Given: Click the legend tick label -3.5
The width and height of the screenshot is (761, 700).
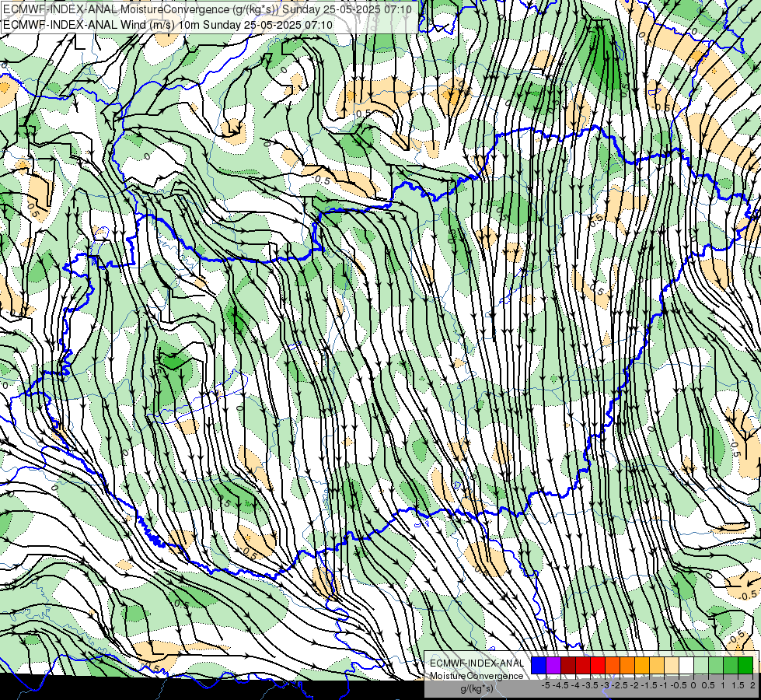Looking at the screenshot, I should tap(590, 685).
